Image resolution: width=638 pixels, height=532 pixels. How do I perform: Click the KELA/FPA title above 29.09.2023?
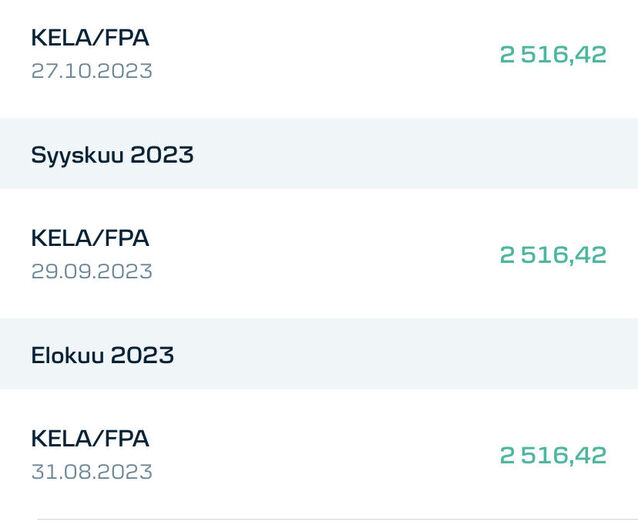click(x=90, y=238)
